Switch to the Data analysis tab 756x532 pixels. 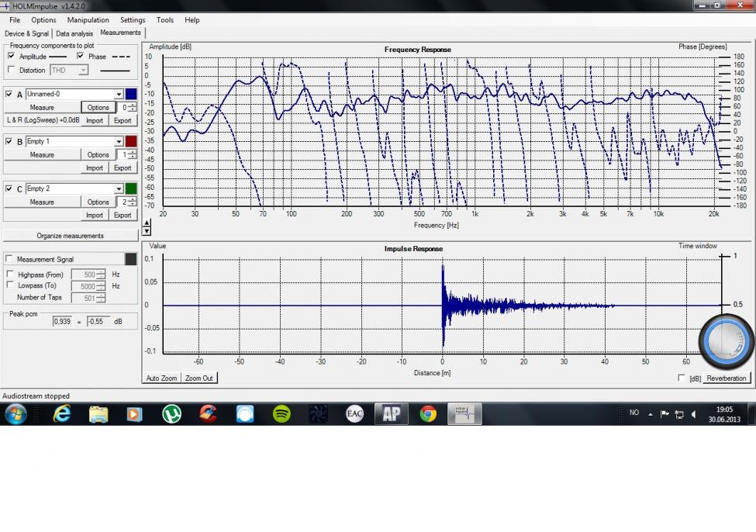click(x=74, y=33)
